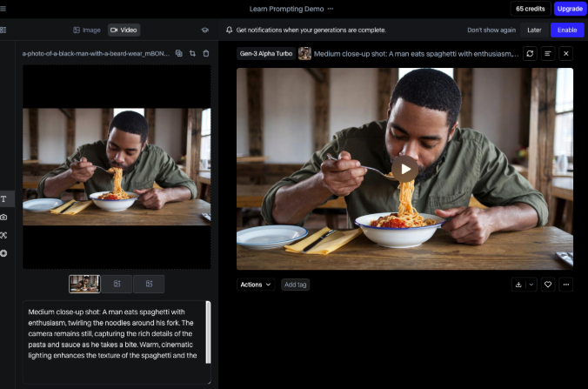Click the copy icon beside the filename
Image resolution: width=588 pixels, height=389 pixels.
click(x=178, y=53)
